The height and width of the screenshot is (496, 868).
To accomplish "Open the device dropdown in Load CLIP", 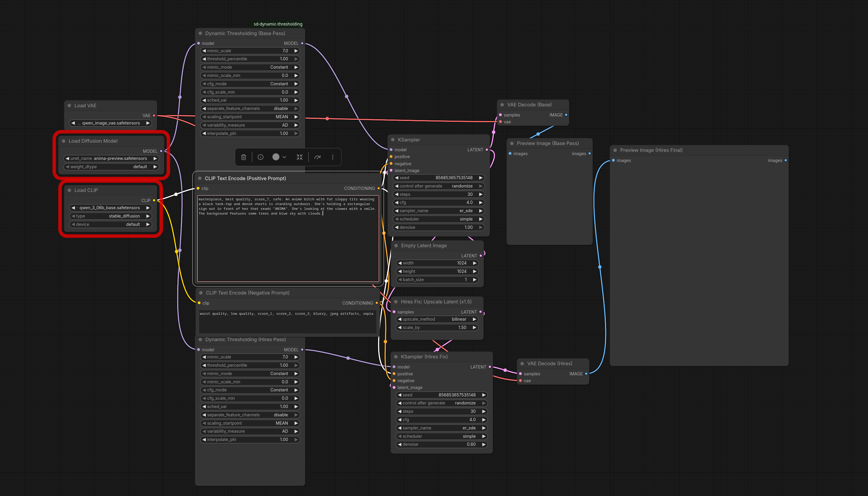I will [x=111, y=224].
